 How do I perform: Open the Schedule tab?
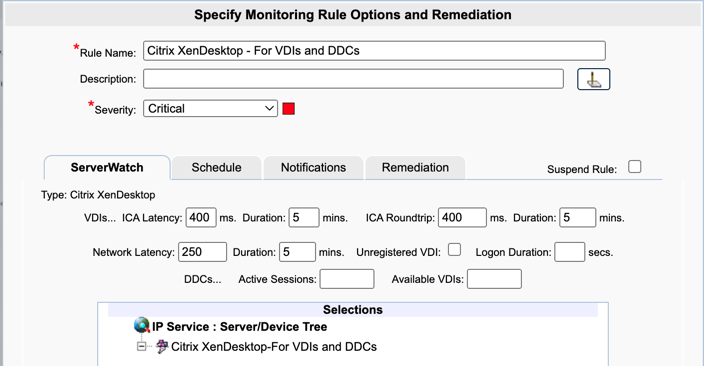[x=216, y=168]
